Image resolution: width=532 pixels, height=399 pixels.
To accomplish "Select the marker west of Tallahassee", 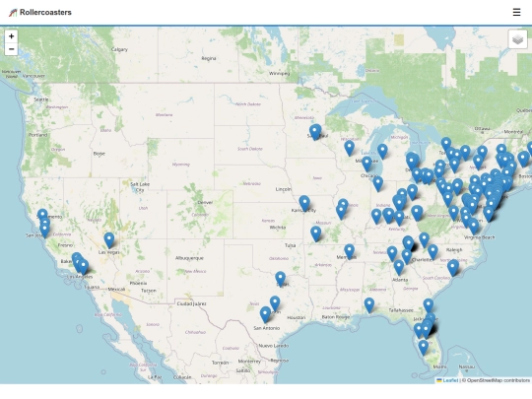I will 369,305.
